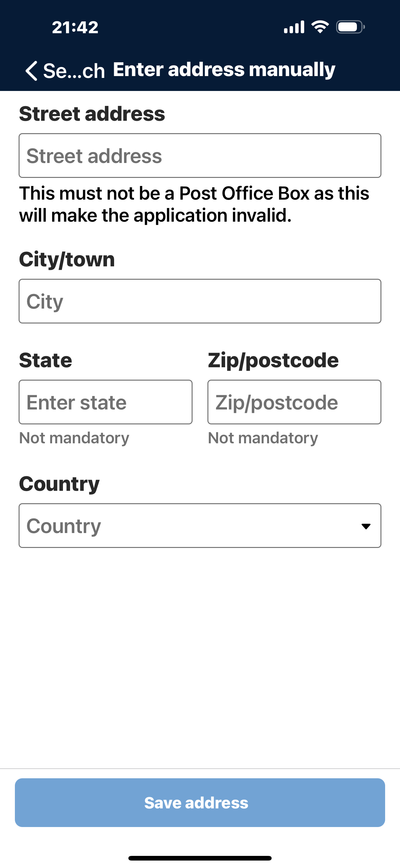Tap the battery indicator icon

[350, 27]
